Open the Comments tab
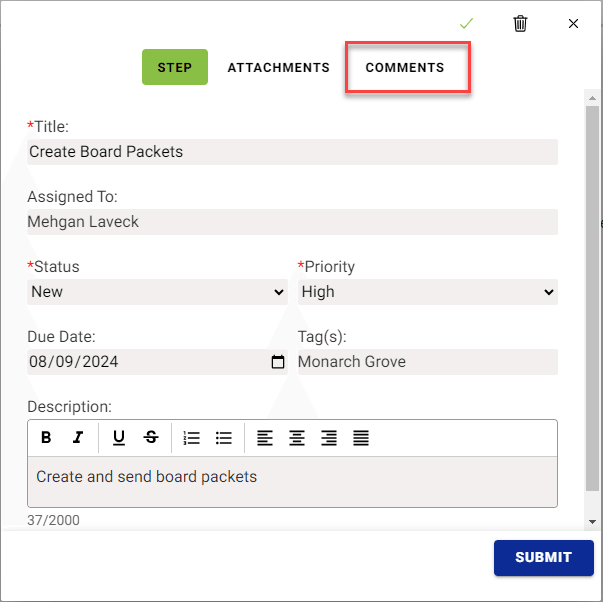The width and height of the screenshot is (603, 602). click(405, 67)
